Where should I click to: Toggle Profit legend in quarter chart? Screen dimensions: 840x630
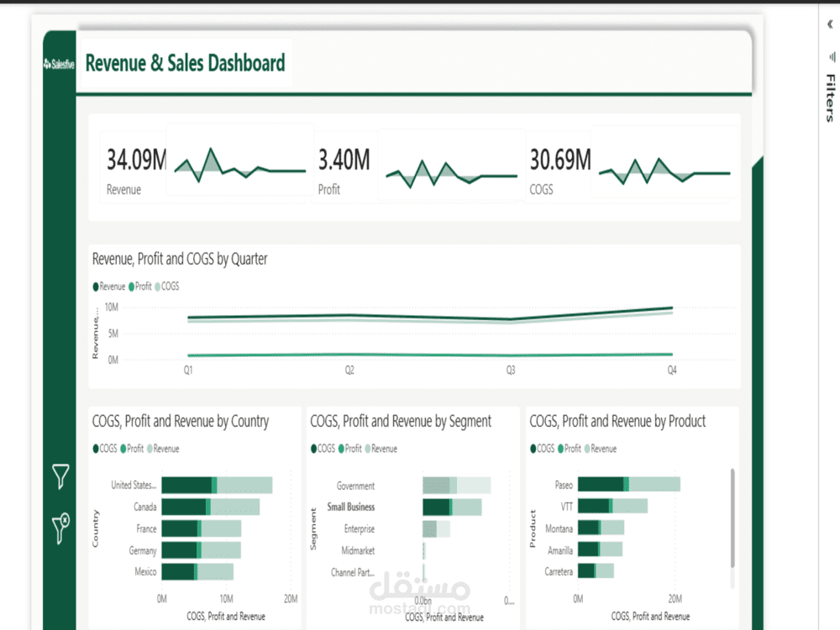140,286
